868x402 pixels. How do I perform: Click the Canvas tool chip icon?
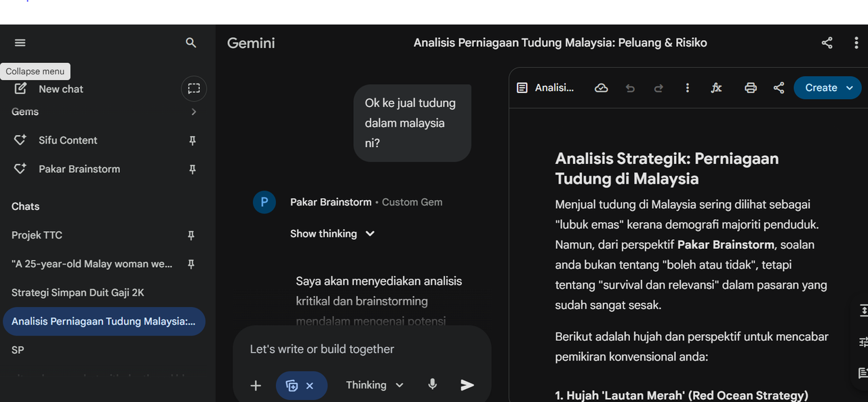pos(292,385)
